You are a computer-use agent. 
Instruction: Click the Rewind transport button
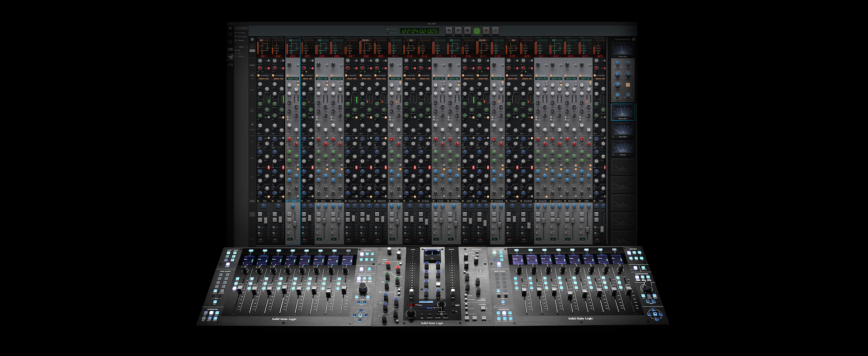pos(449,31)
